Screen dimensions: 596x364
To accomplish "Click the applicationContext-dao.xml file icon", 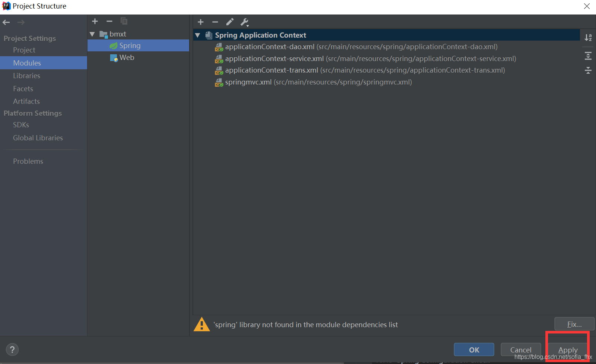I will click(219, 47).
